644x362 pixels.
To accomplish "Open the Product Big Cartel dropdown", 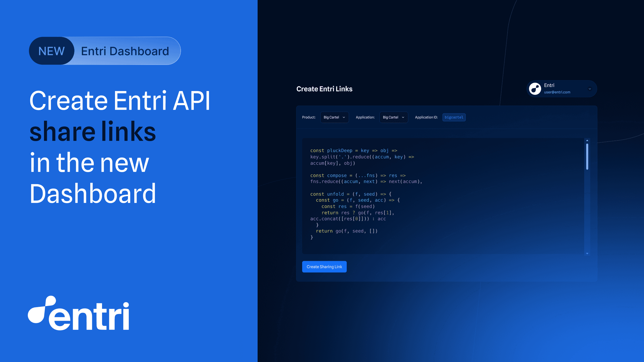I will click(334, 117).
